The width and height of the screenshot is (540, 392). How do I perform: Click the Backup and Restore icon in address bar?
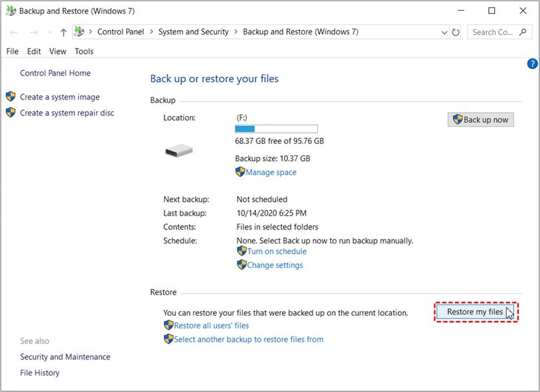coord(79,31)
